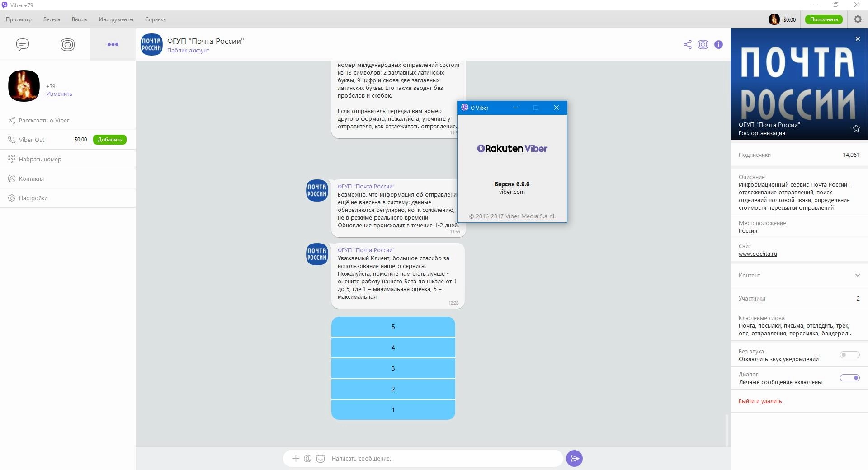Click viber.com in the About dialog

coord(512,192)
